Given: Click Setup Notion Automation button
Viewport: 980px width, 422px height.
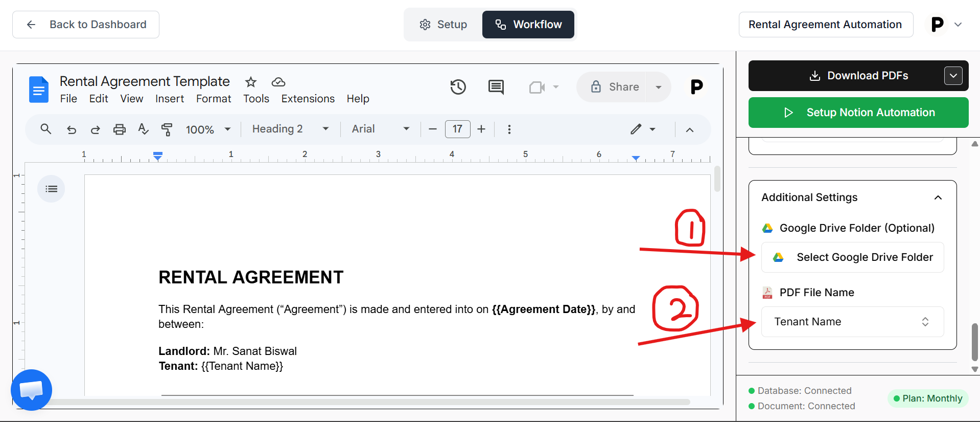Looking at the screenshot, I should (858, 113).
